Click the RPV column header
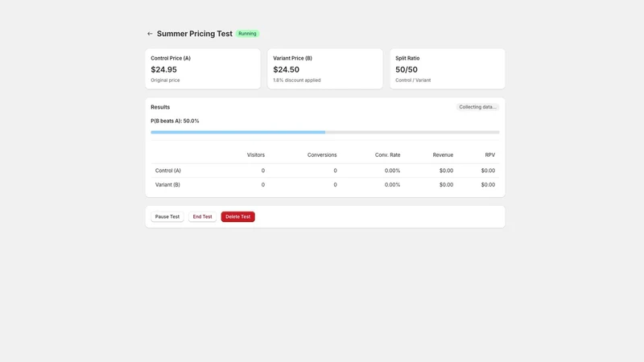This screenshot has width=644, height=362. tap(490, 155)
